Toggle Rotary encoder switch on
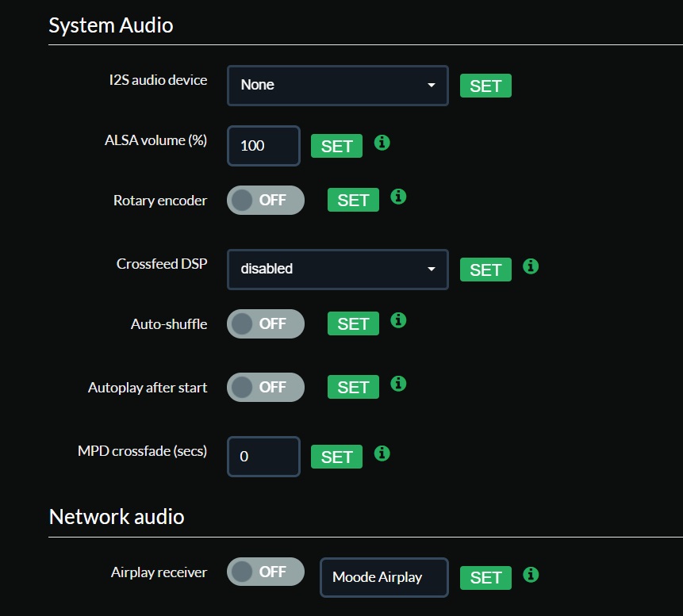683x616 pixels. click(265, 201)
